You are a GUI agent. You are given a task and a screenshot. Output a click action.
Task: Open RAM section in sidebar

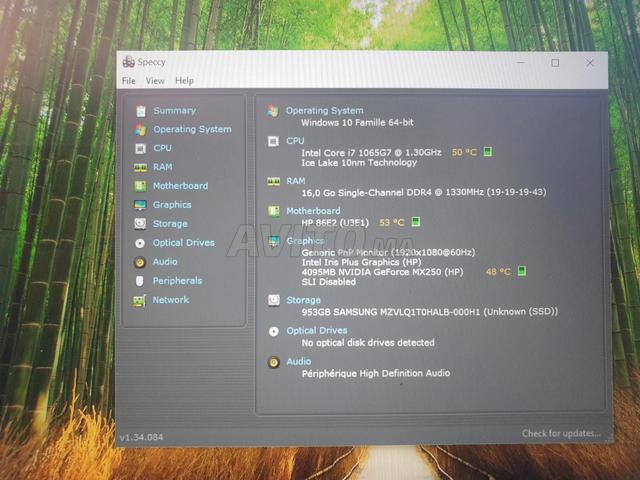[162, 167]
